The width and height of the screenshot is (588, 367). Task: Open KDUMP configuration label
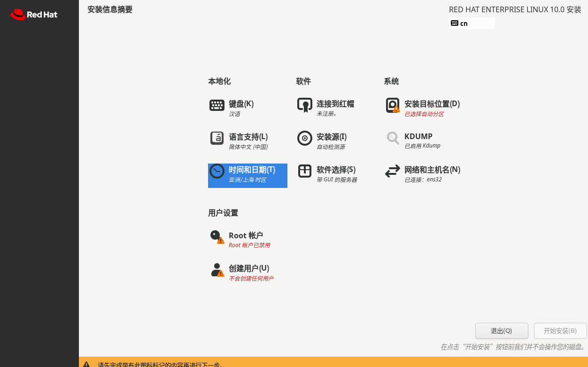[x=418, y=137]
